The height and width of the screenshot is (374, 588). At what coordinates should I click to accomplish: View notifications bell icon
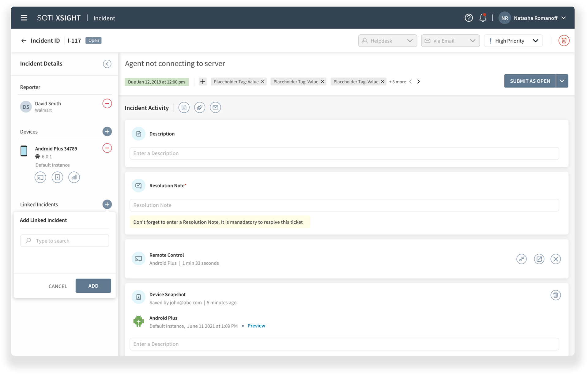click(x=483, y=18)
